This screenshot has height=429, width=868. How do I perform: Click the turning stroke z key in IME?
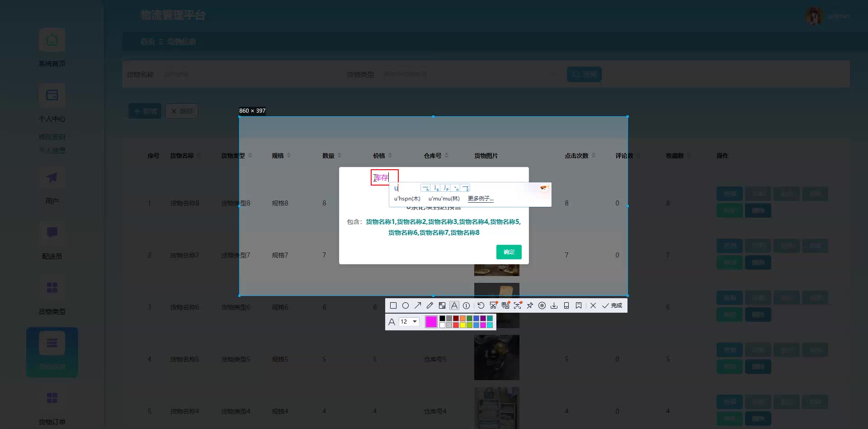[x=465, y=188]
